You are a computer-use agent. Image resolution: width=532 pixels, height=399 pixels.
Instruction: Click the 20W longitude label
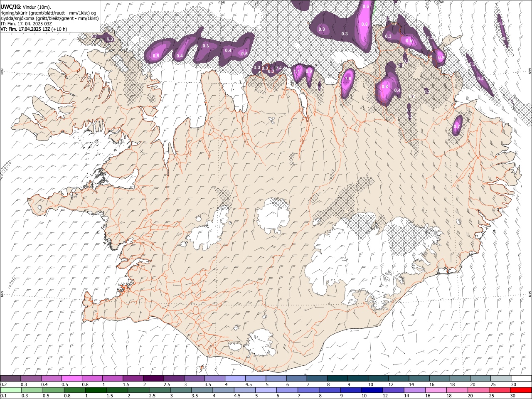click(221, 2)
